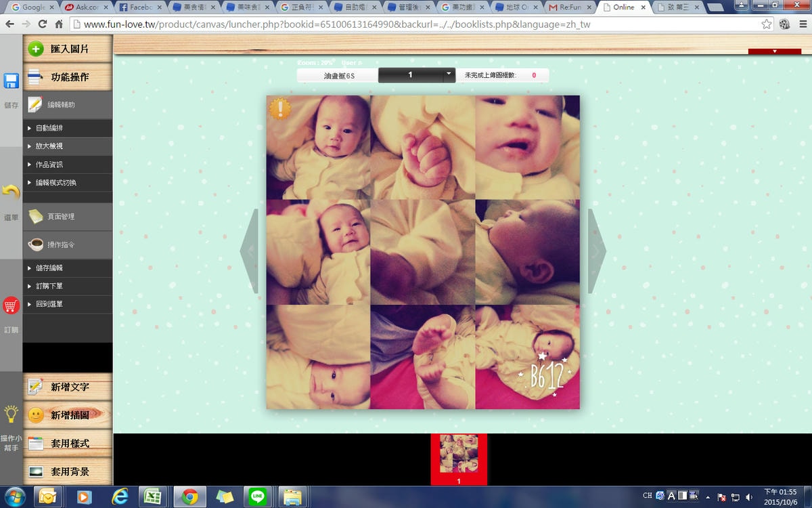
Task: Open the 新增插圖 panel
Action: [x=68, y=415]
